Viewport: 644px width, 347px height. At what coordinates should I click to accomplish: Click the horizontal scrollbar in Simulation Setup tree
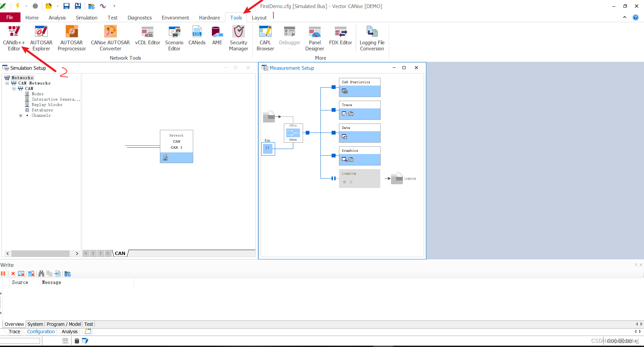pos(40,253)
